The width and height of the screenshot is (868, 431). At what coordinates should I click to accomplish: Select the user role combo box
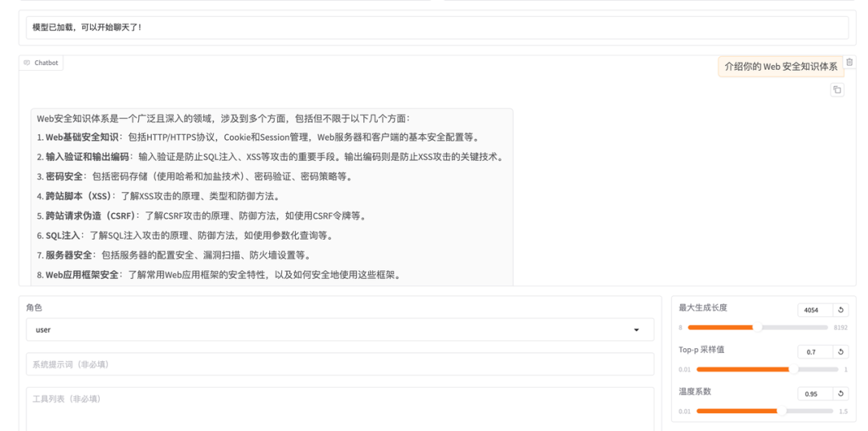[340, 330]
